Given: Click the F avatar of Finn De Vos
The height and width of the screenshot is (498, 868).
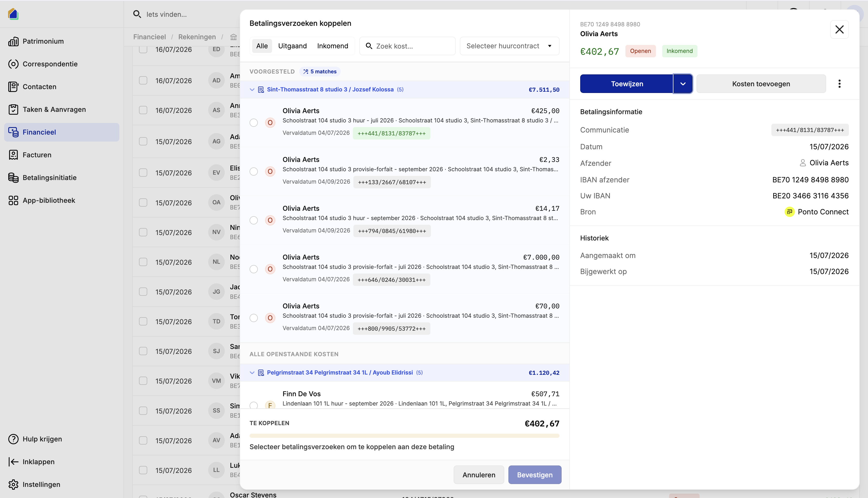Looking at the screenshot, I should tap(270, 405).
